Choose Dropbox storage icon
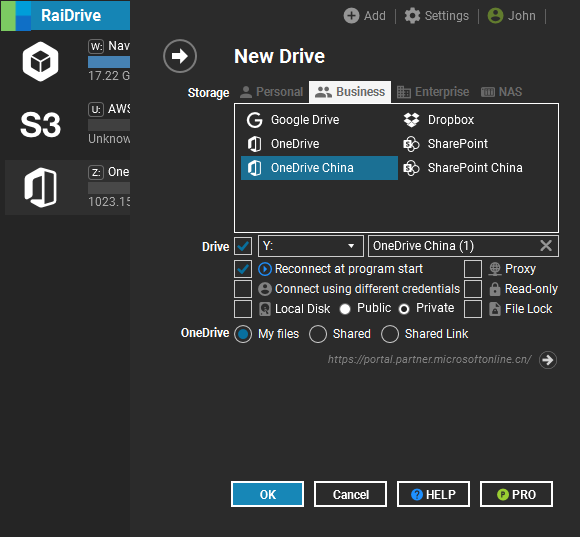The image size is (580, 537). pos(411,120)
